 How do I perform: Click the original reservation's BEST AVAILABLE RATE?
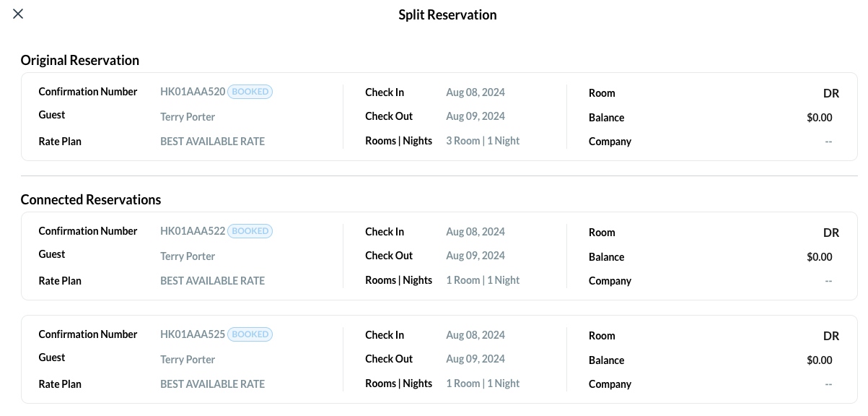click(x=212, y=142)
